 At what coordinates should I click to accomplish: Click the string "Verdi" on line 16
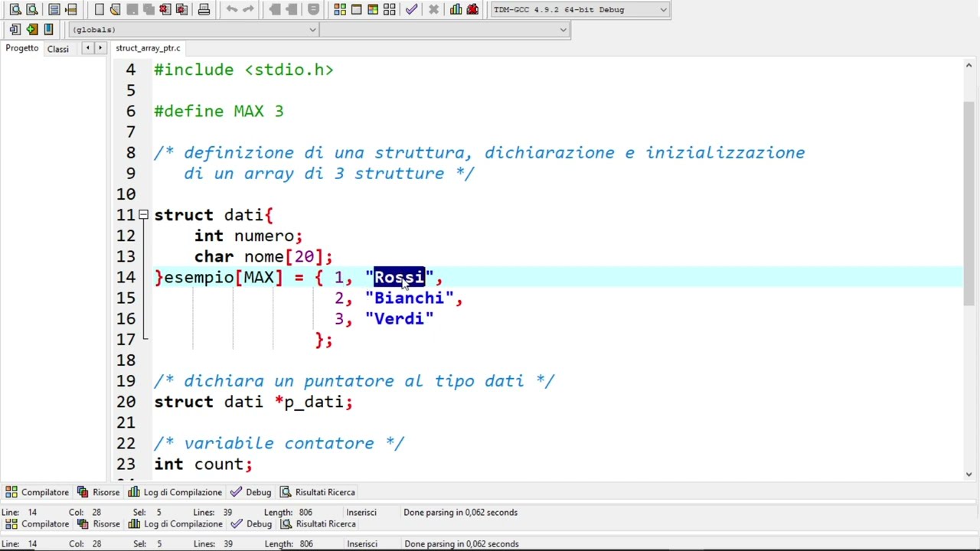(x=399, y=319)
